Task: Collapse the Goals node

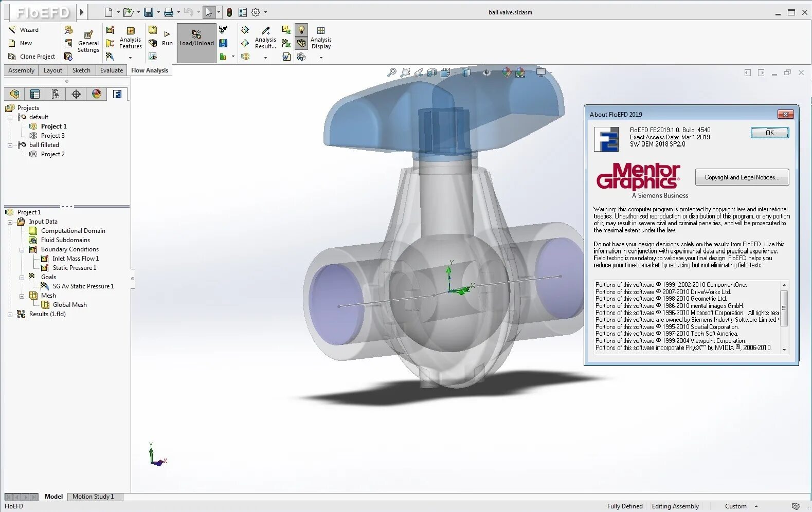Action: click(22, 277)
